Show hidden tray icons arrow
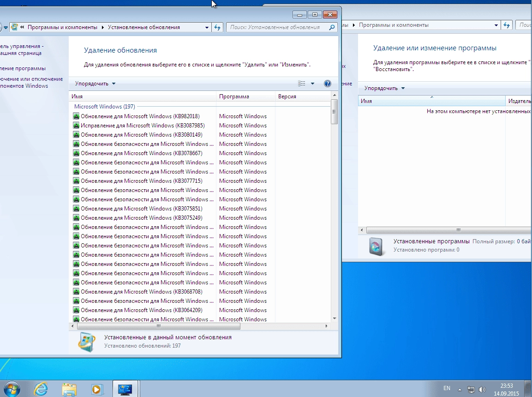 point(460,390)
